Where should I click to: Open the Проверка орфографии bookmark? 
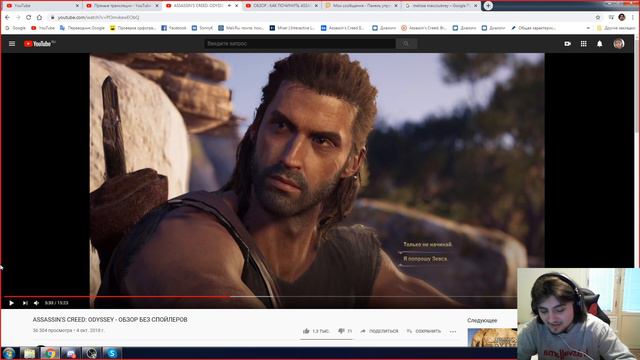133,28
